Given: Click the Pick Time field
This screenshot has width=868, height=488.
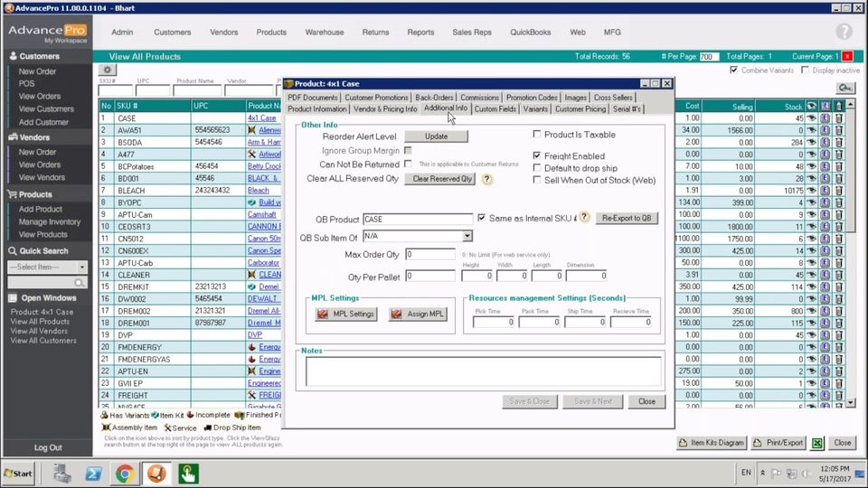Looking at the screenshot, I should tap(494, 322).
